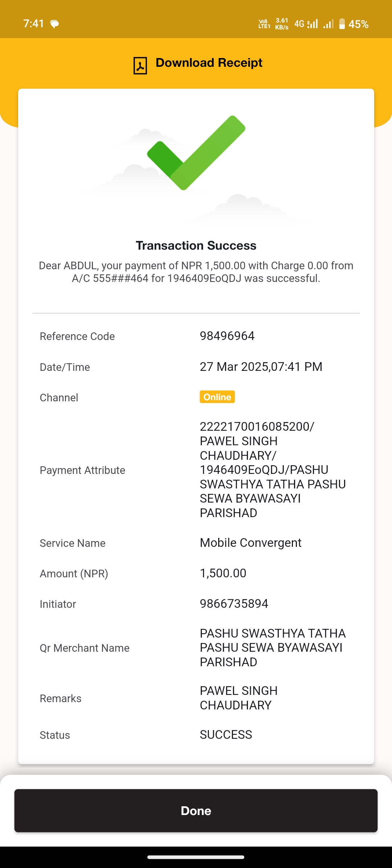Click the Download Receipt text

point(209,63)
